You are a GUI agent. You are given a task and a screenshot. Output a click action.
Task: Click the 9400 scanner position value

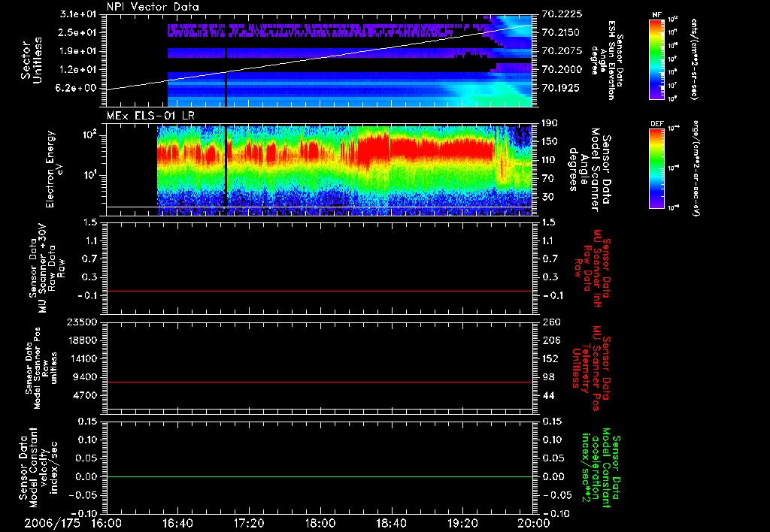click(86, 377)
